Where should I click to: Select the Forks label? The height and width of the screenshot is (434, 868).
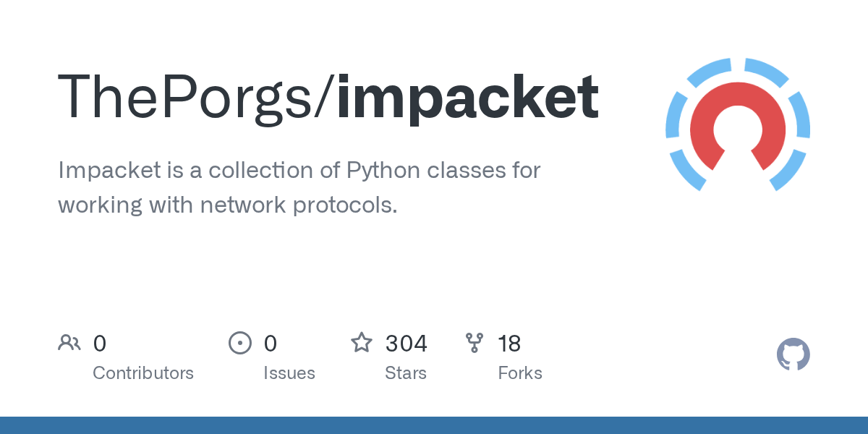click(x=520, y=373)
